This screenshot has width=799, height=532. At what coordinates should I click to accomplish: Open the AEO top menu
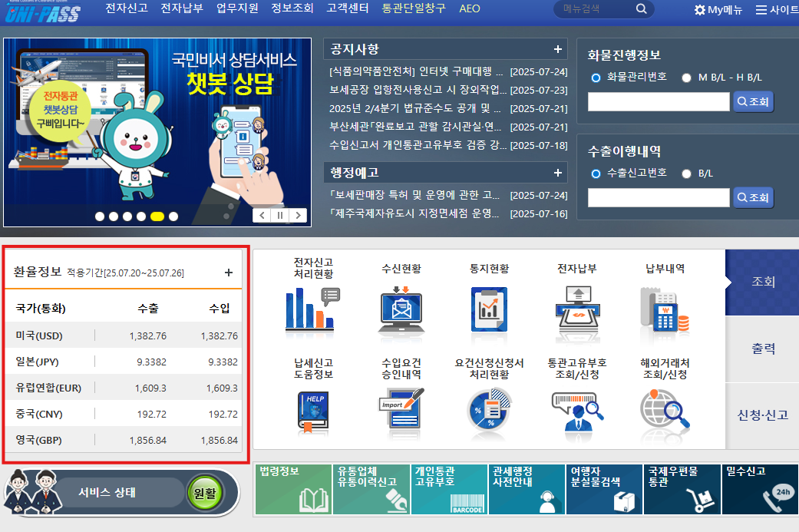469,8
